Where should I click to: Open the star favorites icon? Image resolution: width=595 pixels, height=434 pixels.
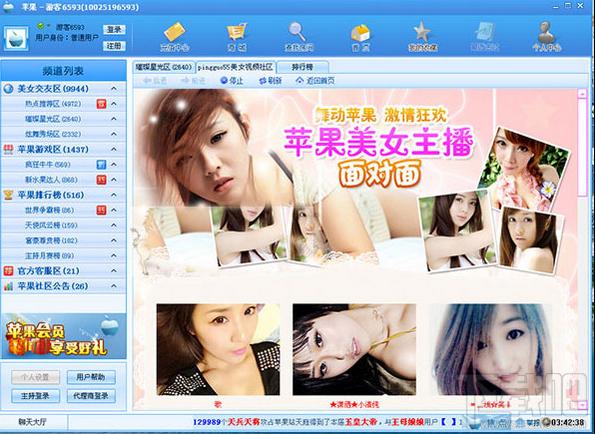[x=422, y=31]
